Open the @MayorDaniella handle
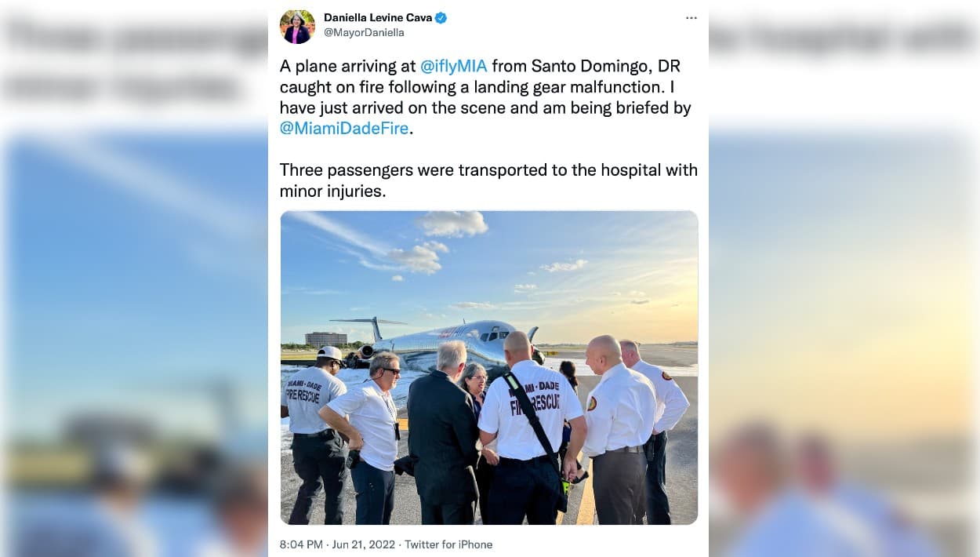The height and width of the screenshot is (557, 980). pos(364,33)
